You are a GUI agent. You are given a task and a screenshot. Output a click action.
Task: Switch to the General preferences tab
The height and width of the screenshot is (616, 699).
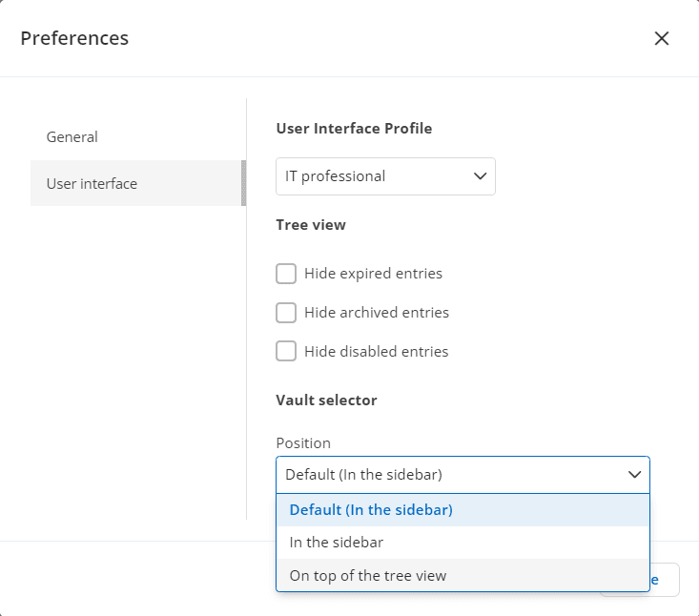(72, 137)
